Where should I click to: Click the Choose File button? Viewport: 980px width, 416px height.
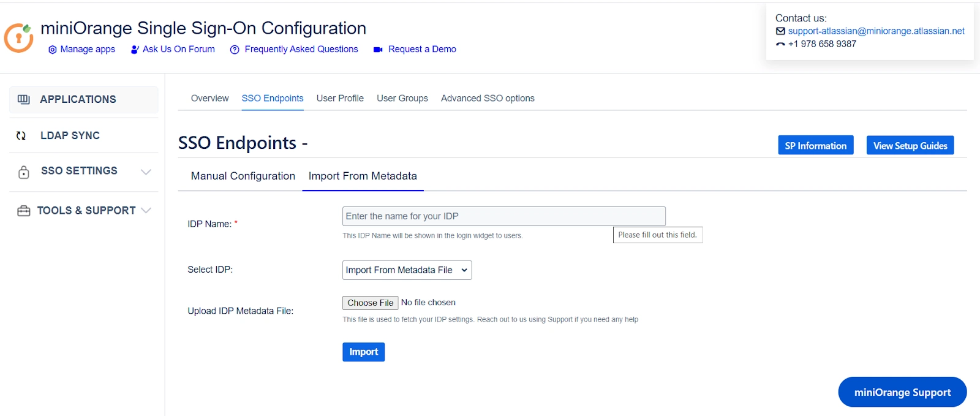point(371,303)
